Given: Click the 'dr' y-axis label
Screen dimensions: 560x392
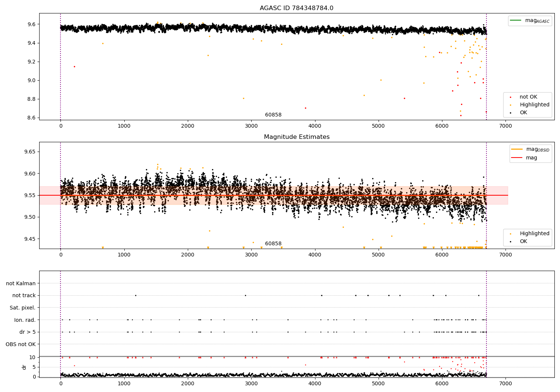Looking at the screenshot, I should [24, 367].
